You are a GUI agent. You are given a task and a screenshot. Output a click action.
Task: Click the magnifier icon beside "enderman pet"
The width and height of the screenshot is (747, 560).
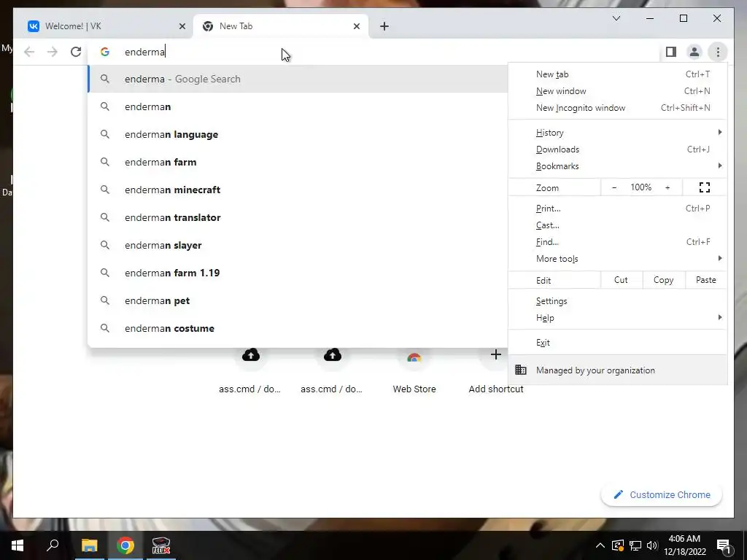coord(105,300)
